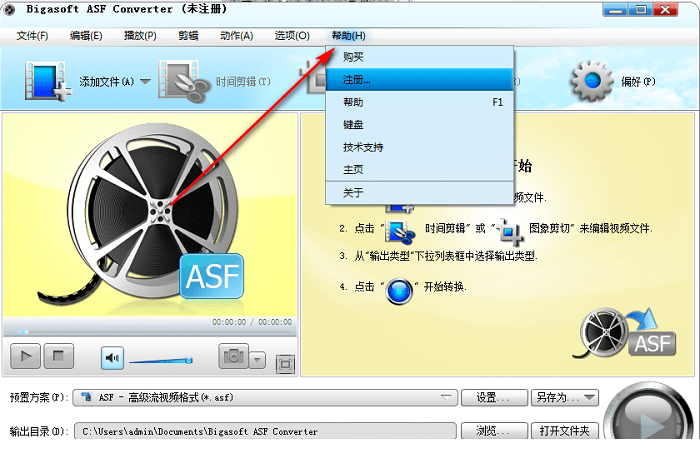Open 技术支持 from the Help menu
Image resolution: width=700 pixels, height=456 pixels.
[x=420, y=147]
